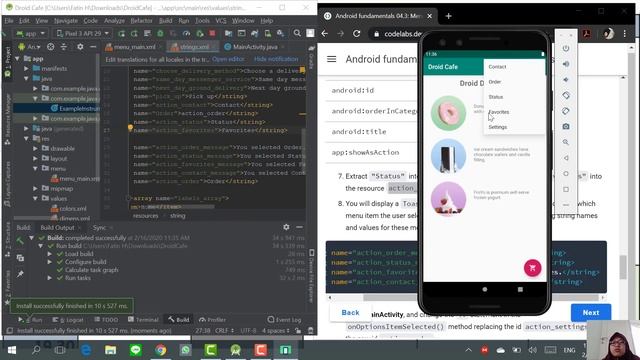Rotate emulator left
Image resolution: width=640 pixels, height=360 pixels.
(x=566, y=95)
